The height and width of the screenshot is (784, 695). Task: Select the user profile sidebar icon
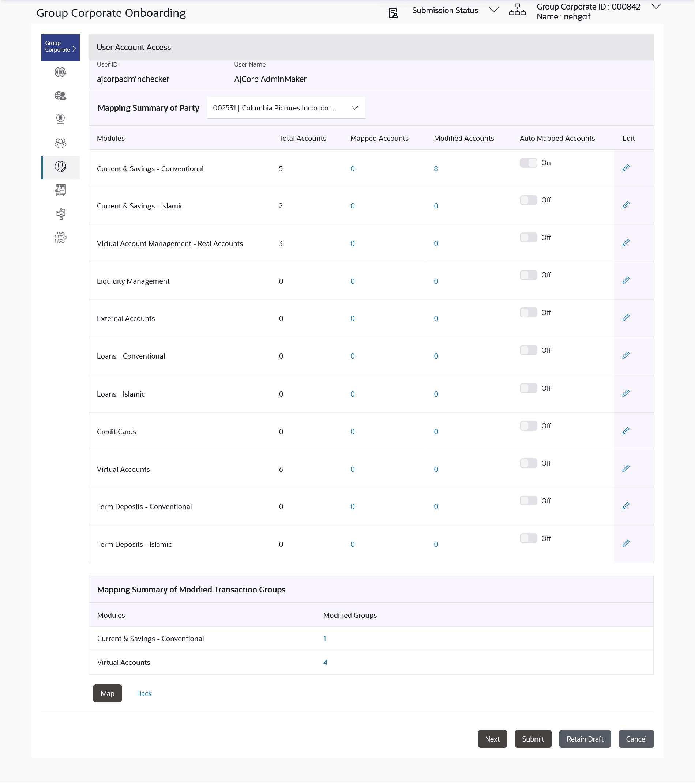[x=60, y=119]
